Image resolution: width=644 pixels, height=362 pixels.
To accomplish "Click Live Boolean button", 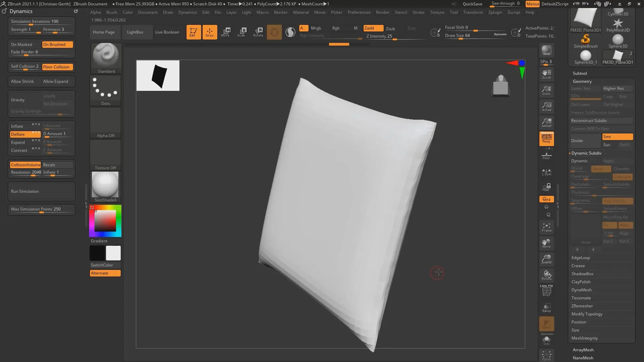I will pos(167,32).
